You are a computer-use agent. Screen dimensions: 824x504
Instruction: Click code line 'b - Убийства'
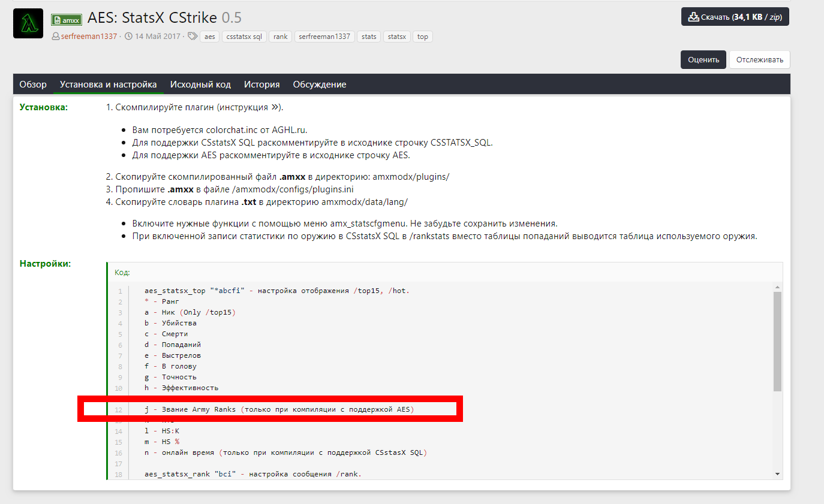tap(170, 323)
